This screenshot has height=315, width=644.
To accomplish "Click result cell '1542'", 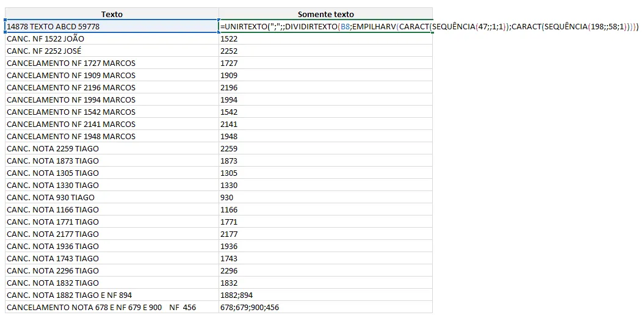I will click(x=326, y=112).
